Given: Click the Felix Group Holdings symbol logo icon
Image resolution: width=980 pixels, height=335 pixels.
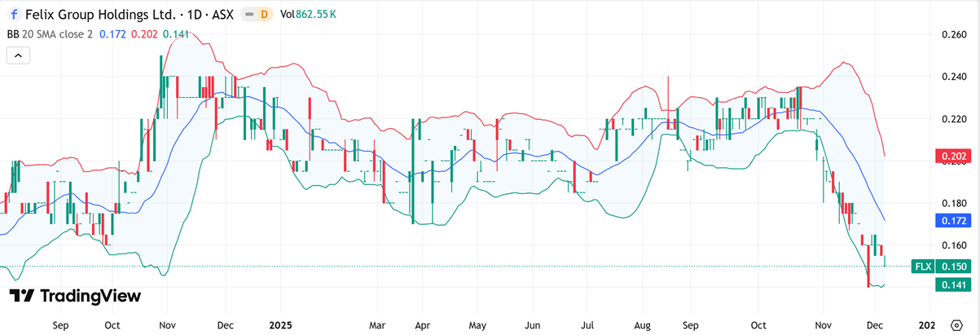Looking at the screenshot, I should 14,15.
